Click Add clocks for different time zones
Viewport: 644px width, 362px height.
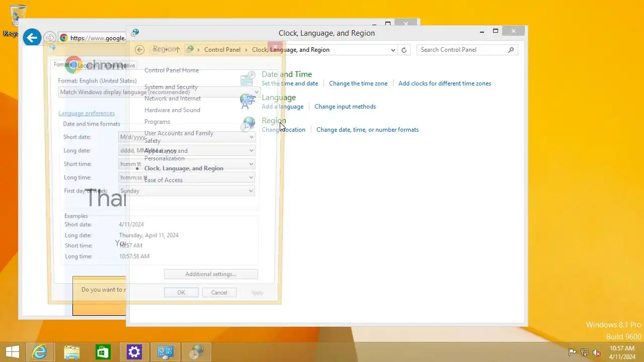pos(445,83)
